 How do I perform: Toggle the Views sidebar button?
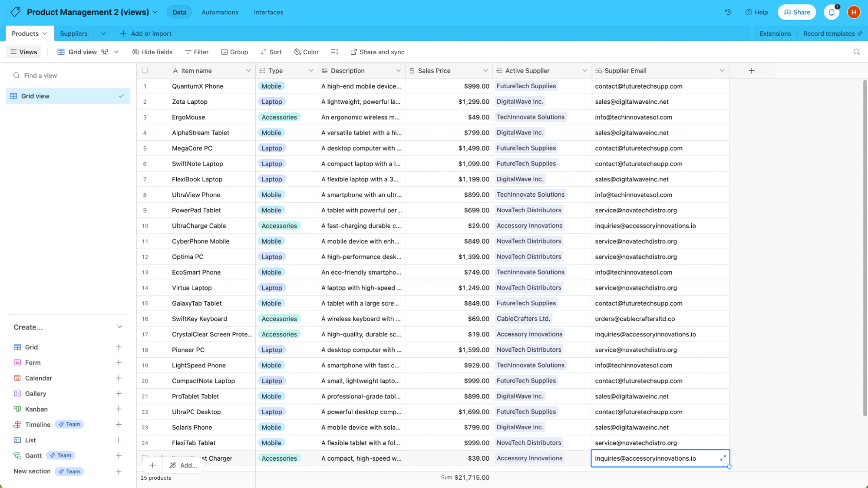pyautogui.click(x=24, y=52)
